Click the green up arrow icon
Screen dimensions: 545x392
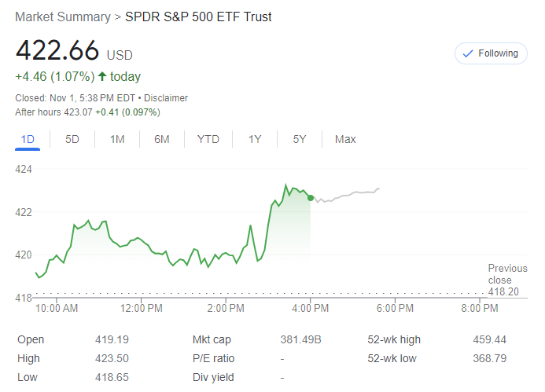(101, 77)
